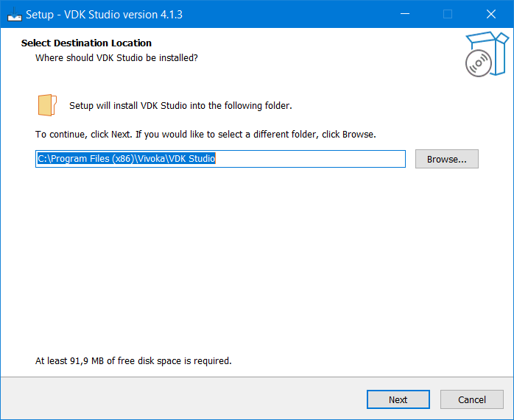Click the 'Select Destination Location' heading
The width and height of the screenshot is (514, 420).
(86, 43)
